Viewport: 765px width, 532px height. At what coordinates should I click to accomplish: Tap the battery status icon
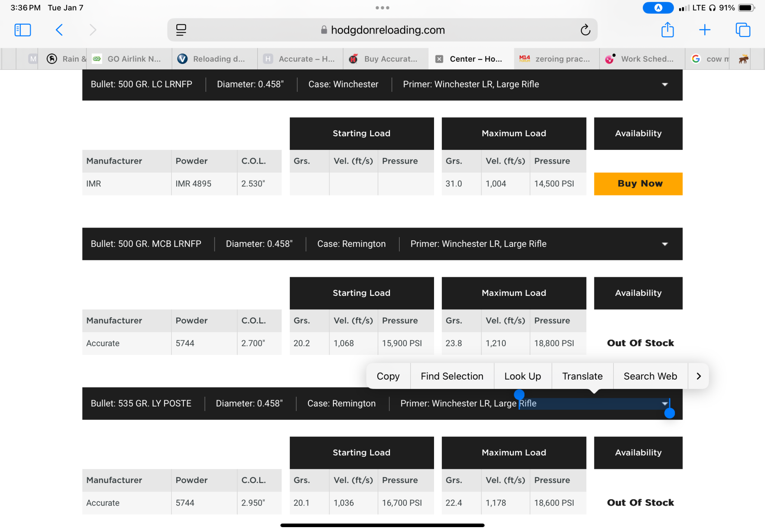click(746, 7)
